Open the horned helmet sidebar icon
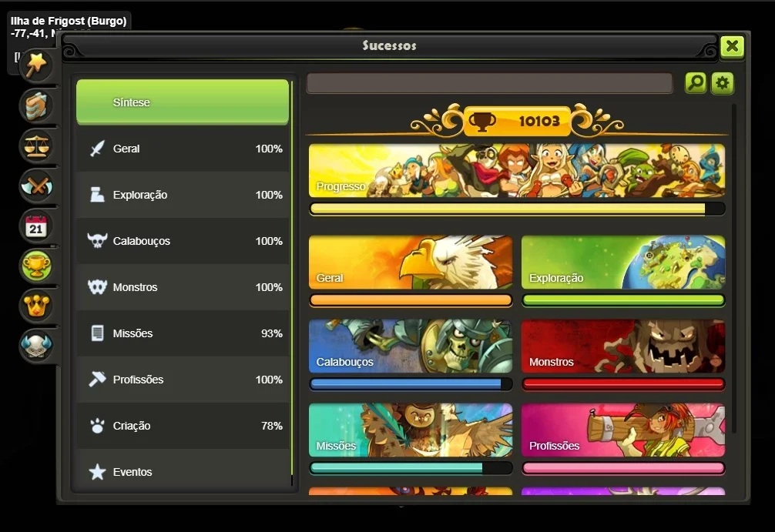Screen dimensions: 775x532 coord(36,345)
